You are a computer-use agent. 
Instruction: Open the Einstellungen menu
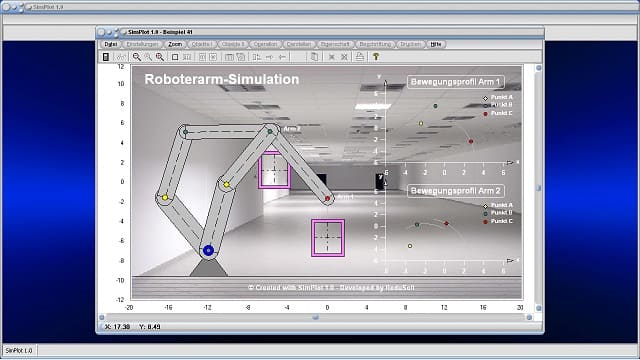(x=142, y=44)
